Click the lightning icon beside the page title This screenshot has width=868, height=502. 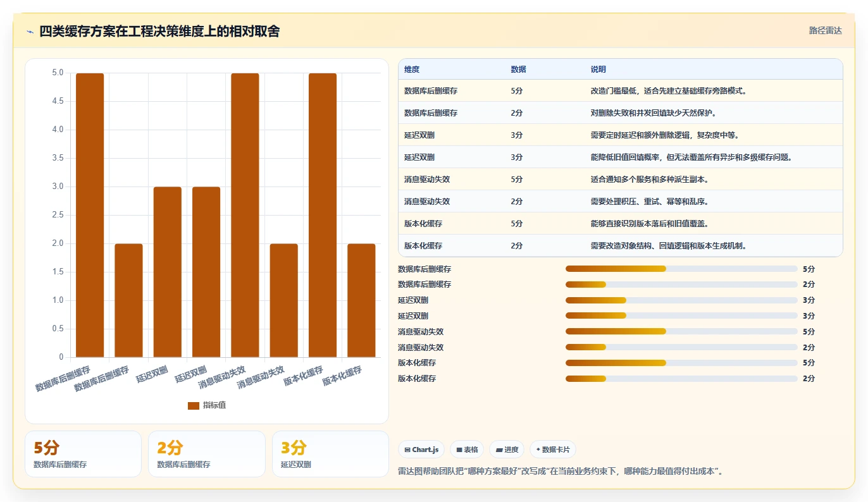30,32
